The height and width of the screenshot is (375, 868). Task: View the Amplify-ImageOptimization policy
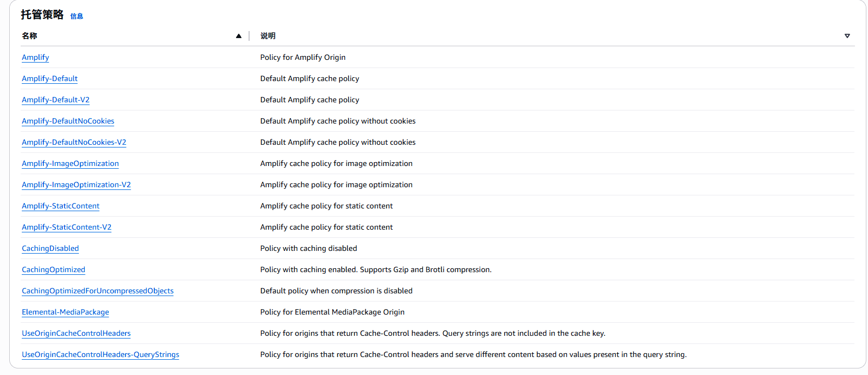tap(70, 163)
